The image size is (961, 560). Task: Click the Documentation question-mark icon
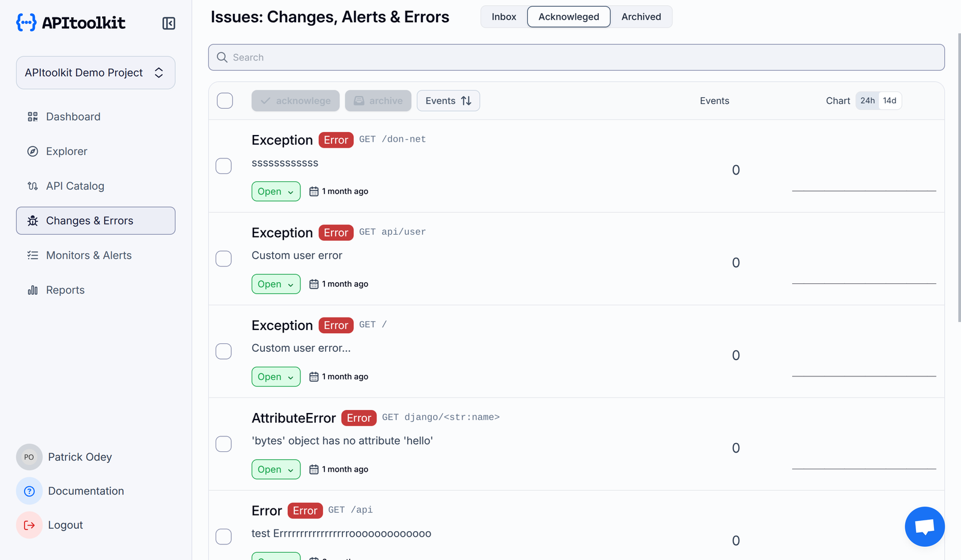pyautogui.click(x=29, y=491)
